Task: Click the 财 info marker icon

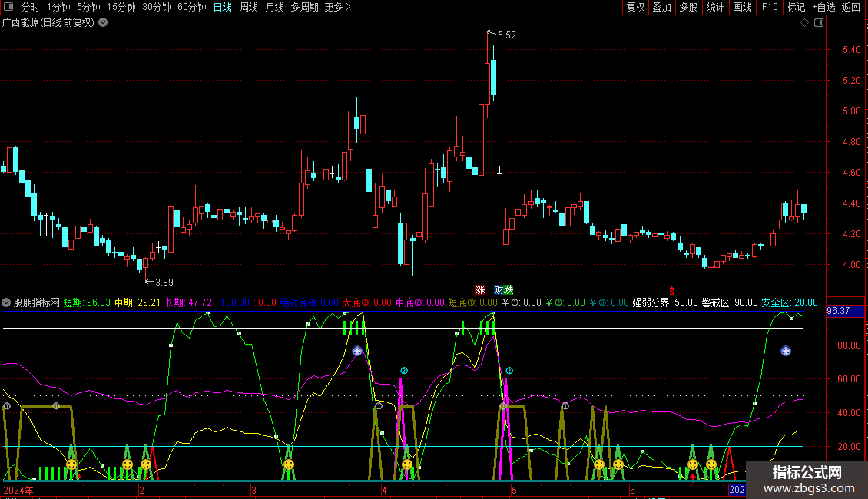Action: click(499, 289)
